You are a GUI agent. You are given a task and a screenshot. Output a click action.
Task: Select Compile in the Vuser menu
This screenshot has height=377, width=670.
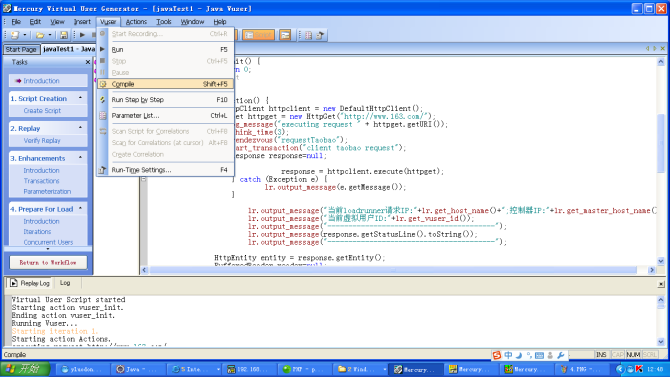pyautogui.click(x=165, y=84)
